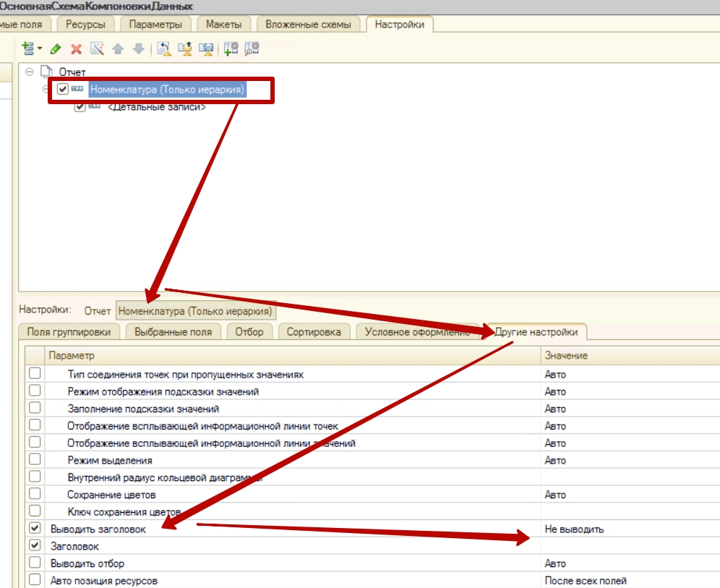Enable the Выводить отбор checkbox
This screenshot has height=588, width=720.
click(35, 563)
